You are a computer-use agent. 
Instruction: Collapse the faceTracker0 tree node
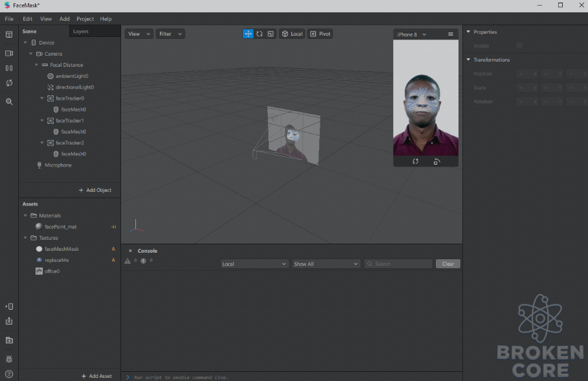pos(42,98)
